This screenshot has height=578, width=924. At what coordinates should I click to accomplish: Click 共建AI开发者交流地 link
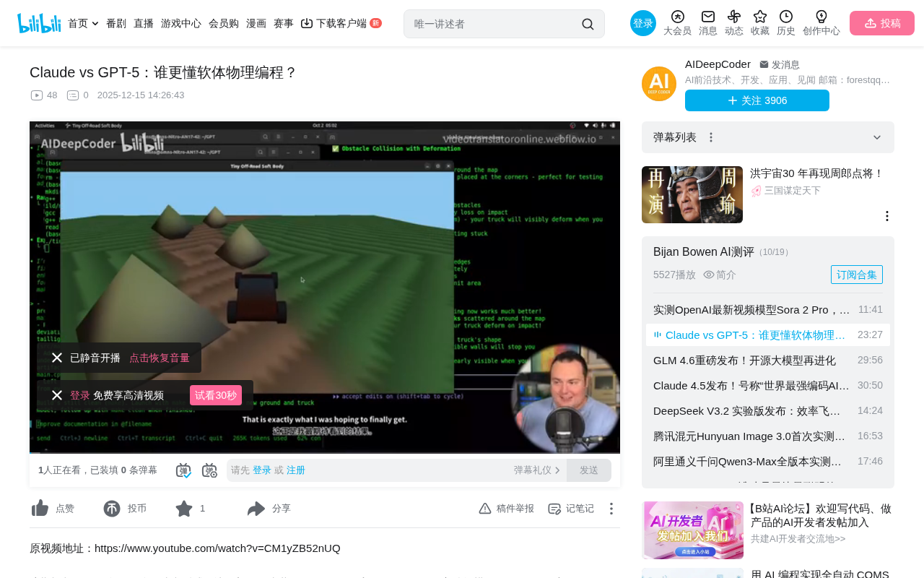798,539
